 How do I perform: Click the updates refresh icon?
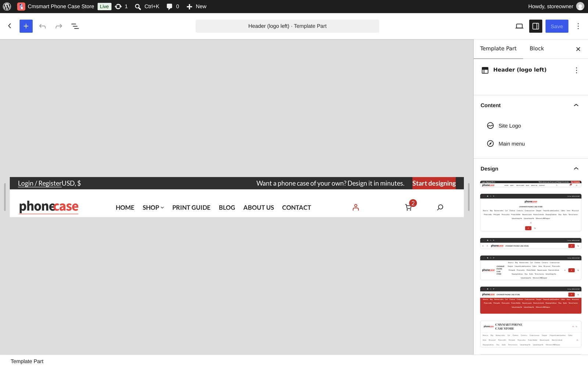click(x=118, y=6)
